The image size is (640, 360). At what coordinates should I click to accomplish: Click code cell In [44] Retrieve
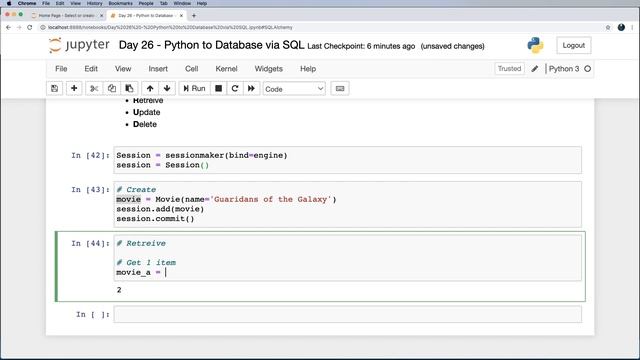click(x=347, y=258)
